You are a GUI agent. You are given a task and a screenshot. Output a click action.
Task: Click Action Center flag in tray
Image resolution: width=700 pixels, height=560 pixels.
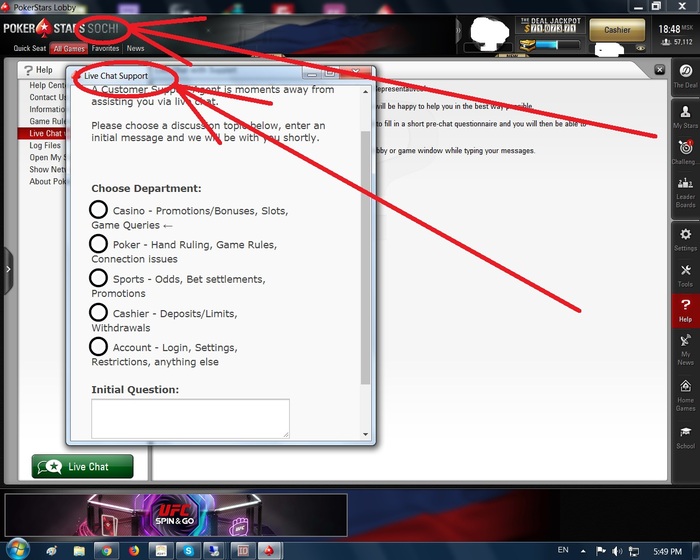click(601, 551)
